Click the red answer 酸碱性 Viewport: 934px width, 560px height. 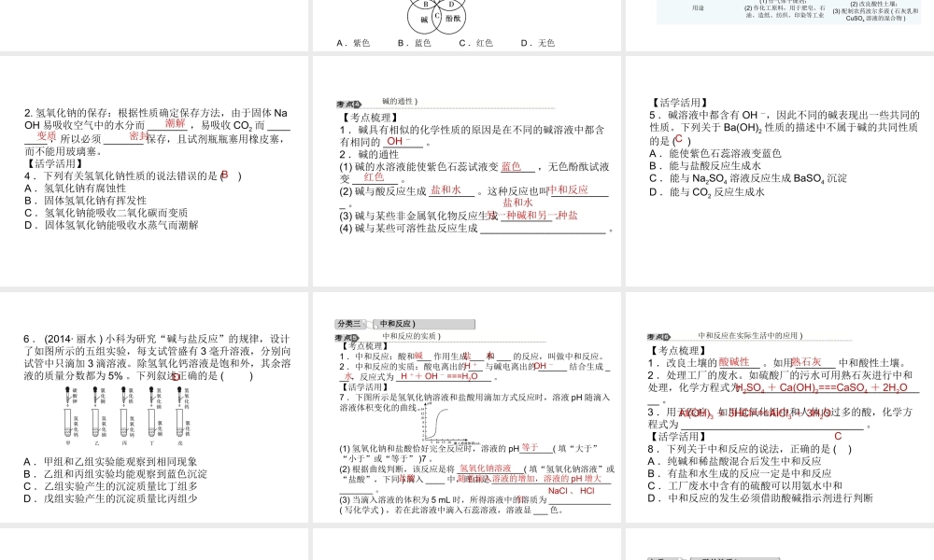(734, 362)
